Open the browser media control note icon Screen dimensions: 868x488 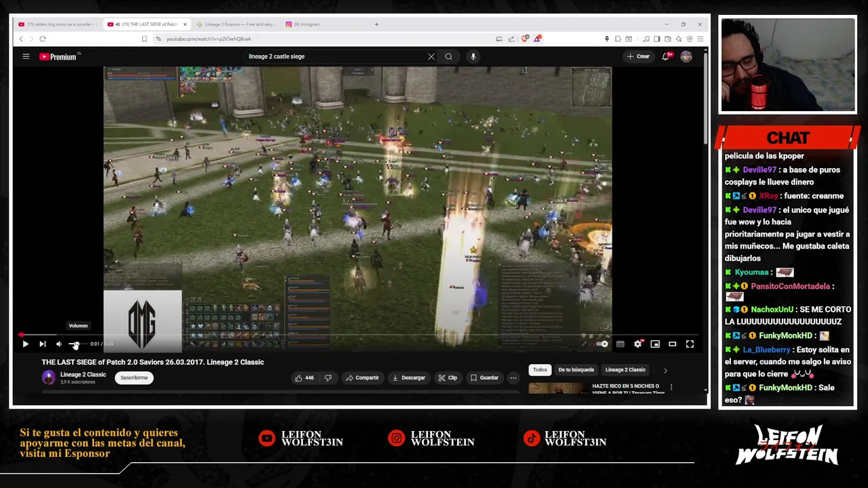646,39
